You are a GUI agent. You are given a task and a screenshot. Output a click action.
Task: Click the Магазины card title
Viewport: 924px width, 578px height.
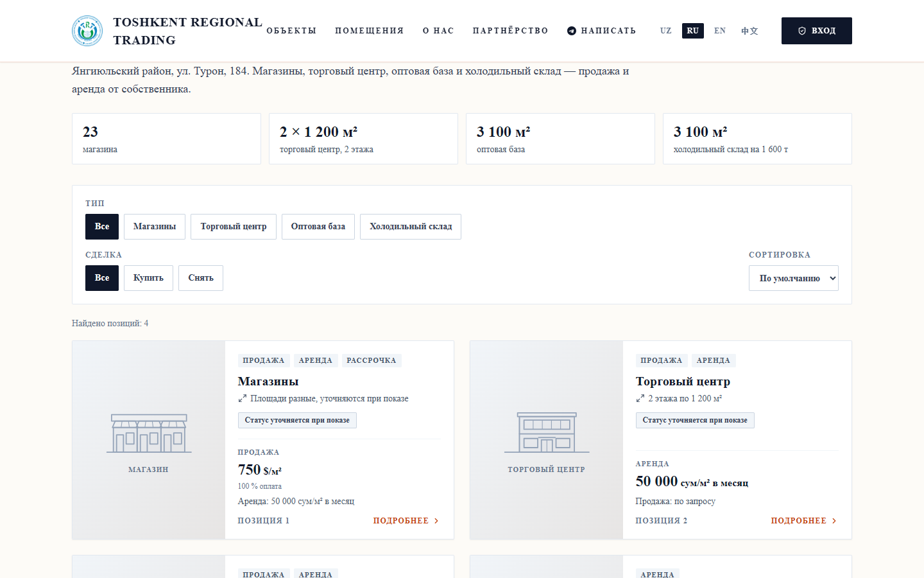click(268, 381)
